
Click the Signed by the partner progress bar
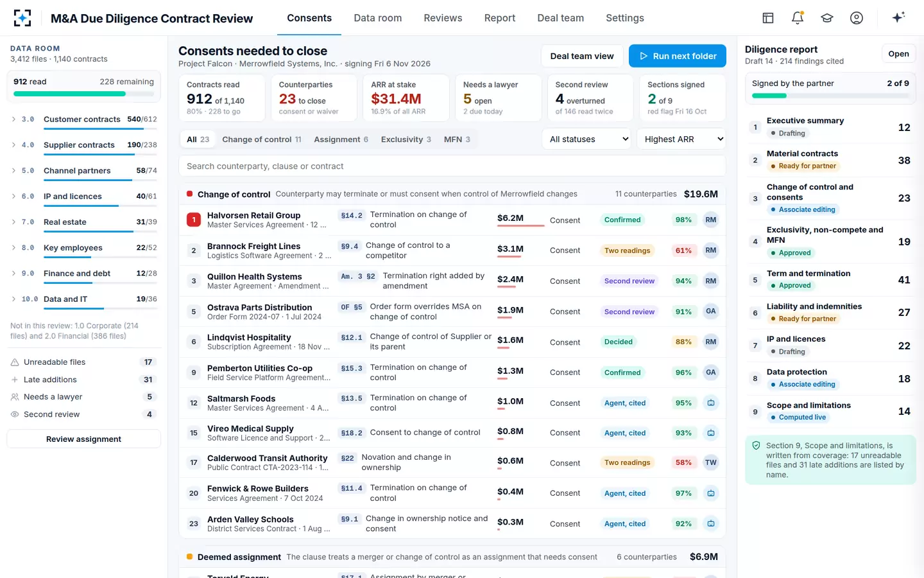coord(830,96)
